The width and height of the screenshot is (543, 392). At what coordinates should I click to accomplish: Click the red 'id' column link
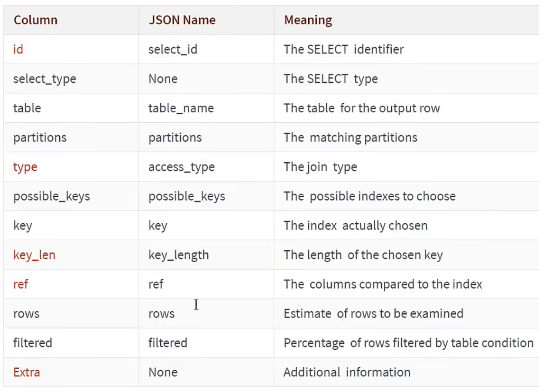click(x=18, y=49)
